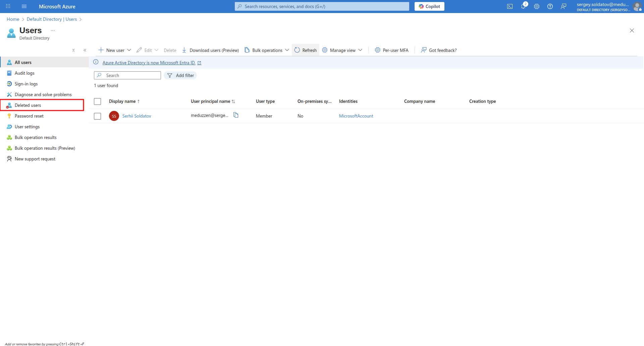The image size is (644, 346).
Task: Click the Company name column header
Action: pos(420,101)
